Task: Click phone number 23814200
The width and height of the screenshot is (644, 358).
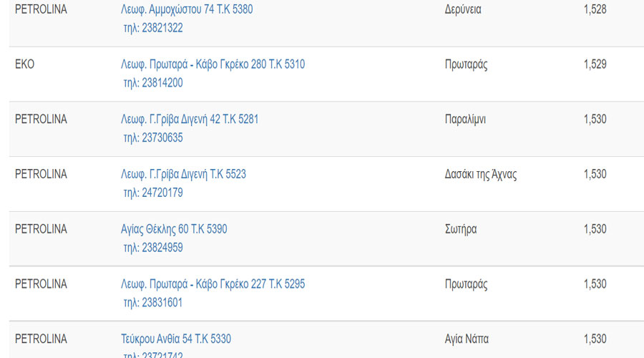Action: pyautogui.click(x=152, y=83)
